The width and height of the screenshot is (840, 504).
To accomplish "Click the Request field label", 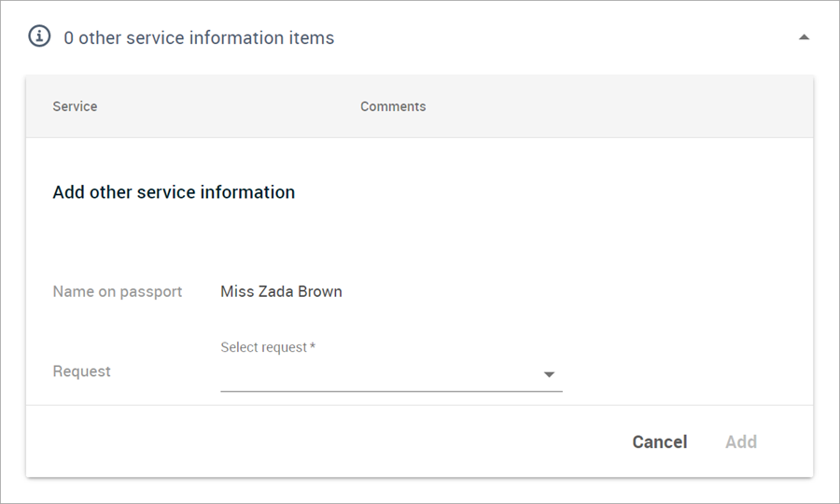I will tap(81, 371).
